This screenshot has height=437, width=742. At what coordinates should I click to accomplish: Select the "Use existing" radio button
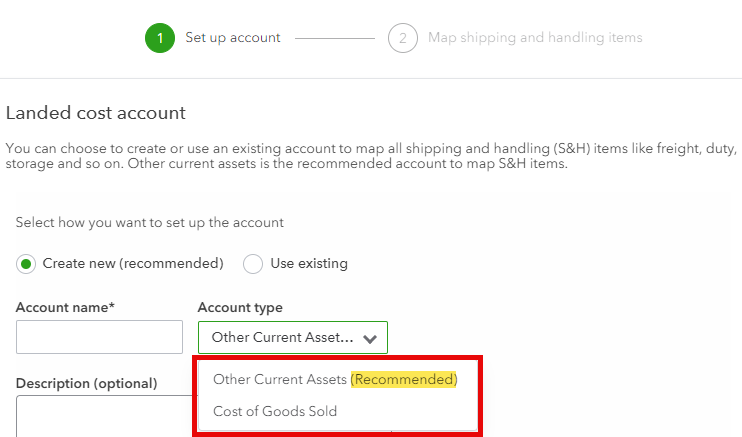pyautogui.click(x=253, y=264)
